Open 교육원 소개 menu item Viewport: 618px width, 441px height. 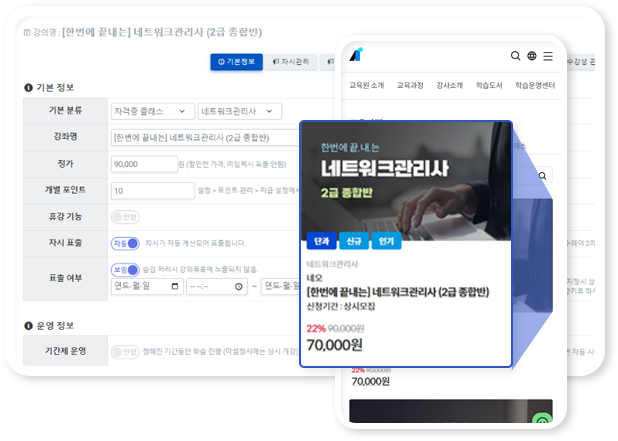[367, 85]
